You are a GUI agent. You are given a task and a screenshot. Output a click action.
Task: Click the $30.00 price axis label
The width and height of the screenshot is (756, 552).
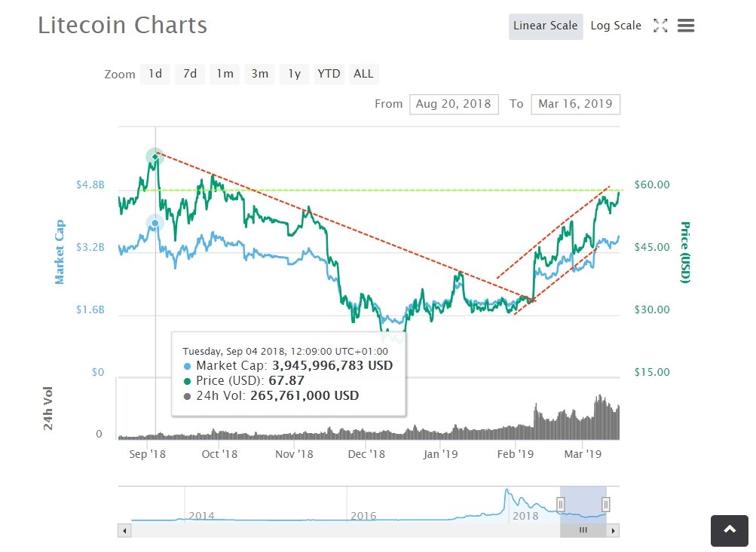point(652,310)
